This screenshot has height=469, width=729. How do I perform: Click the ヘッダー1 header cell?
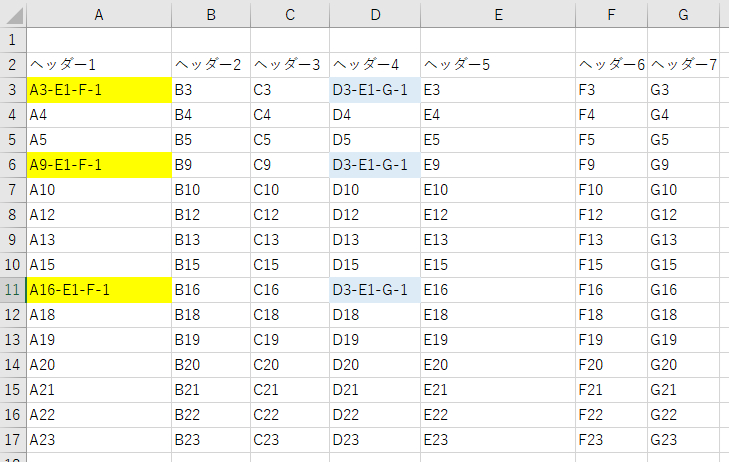[x=98, y=65]
